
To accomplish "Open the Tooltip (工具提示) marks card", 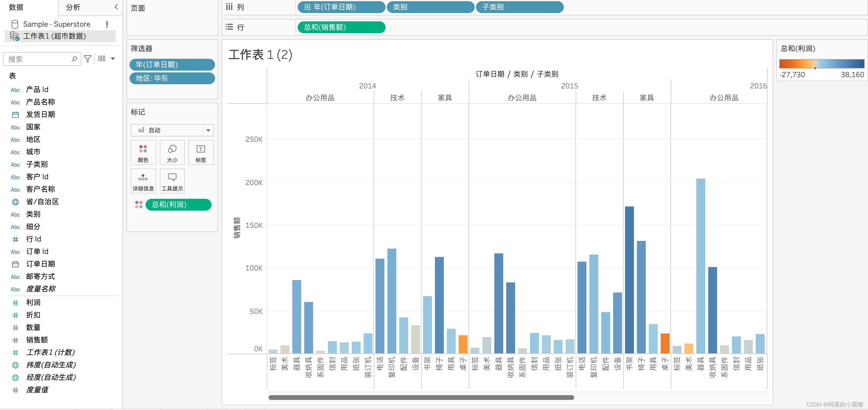I will tap(172, 181).
